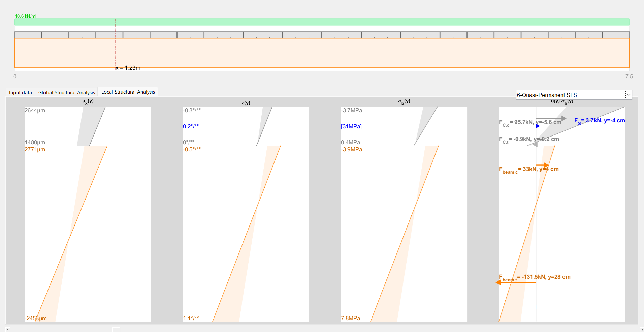644x332 pixels.
Task: Open the Quasi-Permanent SLS load case dropdown
Action: coord(571,95)
